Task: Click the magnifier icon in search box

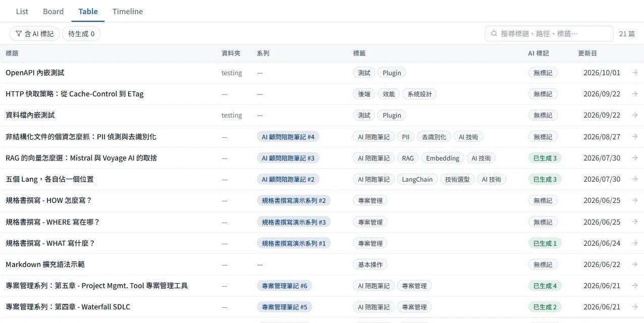Action: pos(494,34)
